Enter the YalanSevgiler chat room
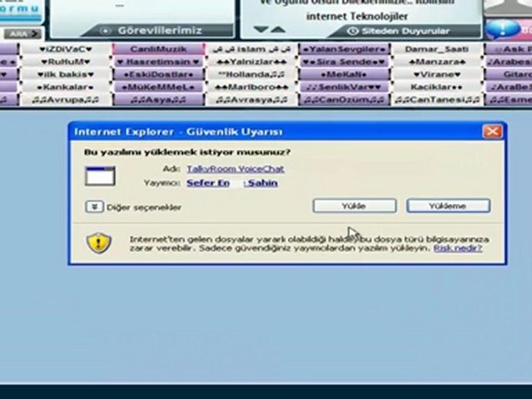Viewport: 532px width, 399px height. coord(345,49)
